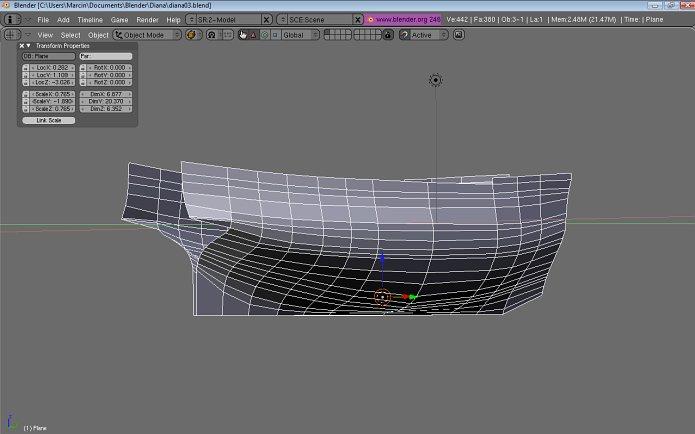Open the rotation pivot point selector icon
This screenshot has width=695, height=434.
click(x=212, y=35)
